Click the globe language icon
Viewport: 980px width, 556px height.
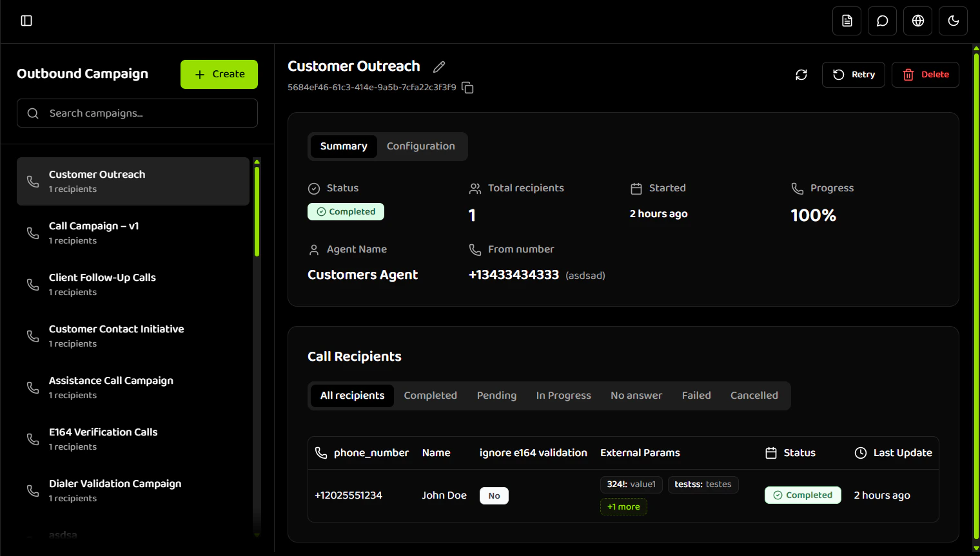click(917, 21)
